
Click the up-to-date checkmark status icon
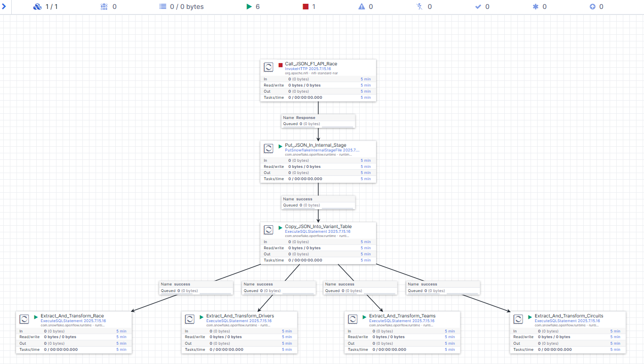coord(478,7)
